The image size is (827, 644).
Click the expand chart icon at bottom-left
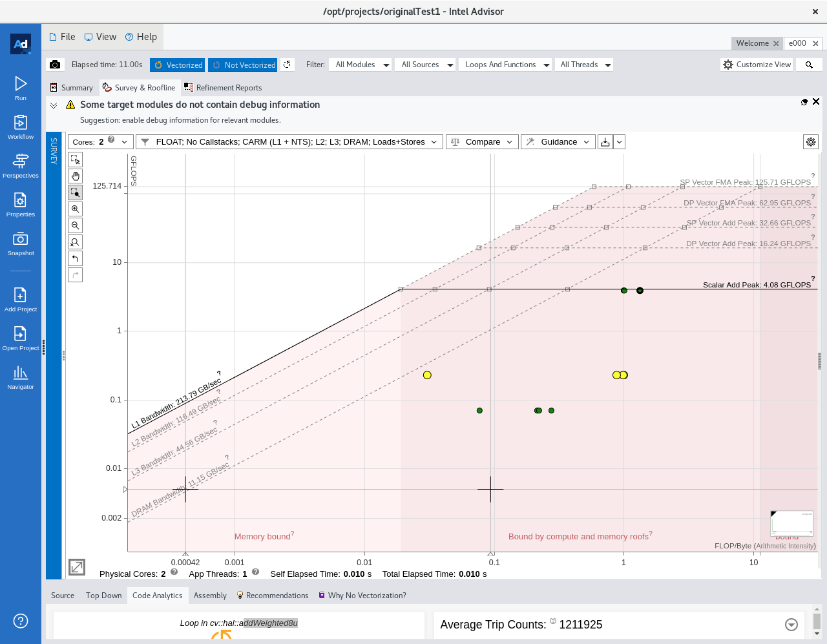coord(76,567)
